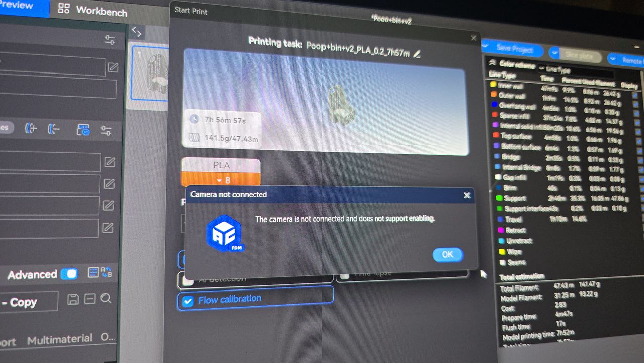Open the Copy process preset dropdown
644x363 pixels.
pyautogui.click(x=29, y=302)
